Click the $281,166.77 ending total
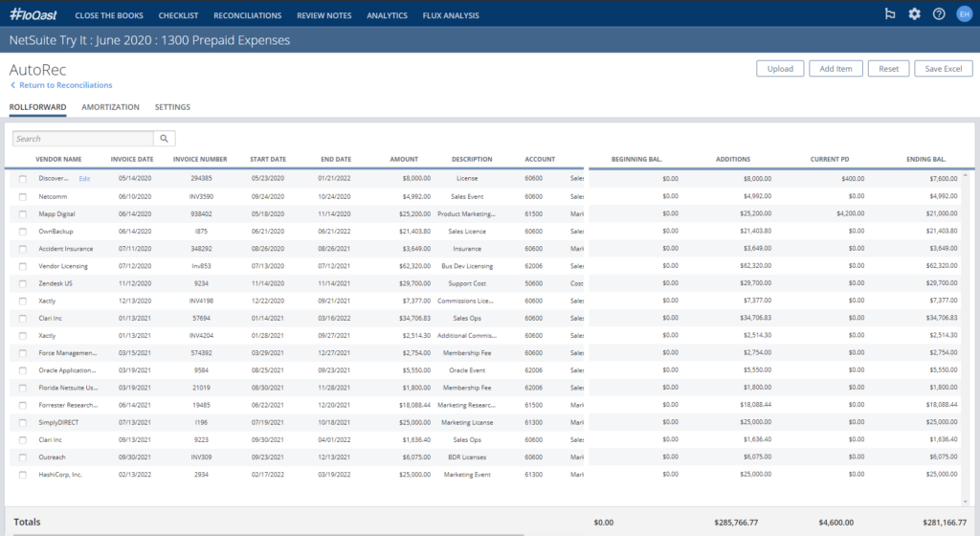This screenshot has height=536, width=980. pos(945,523)
